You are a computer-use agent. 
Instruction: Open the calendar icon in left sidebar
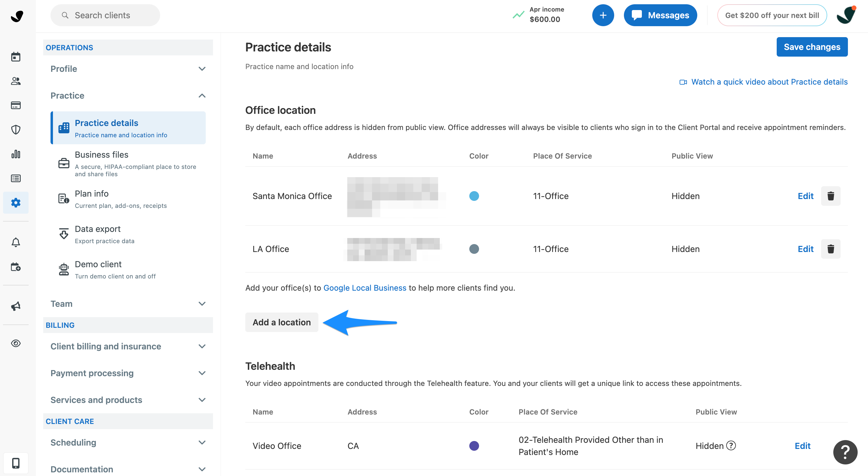click(x=16, y=57)
